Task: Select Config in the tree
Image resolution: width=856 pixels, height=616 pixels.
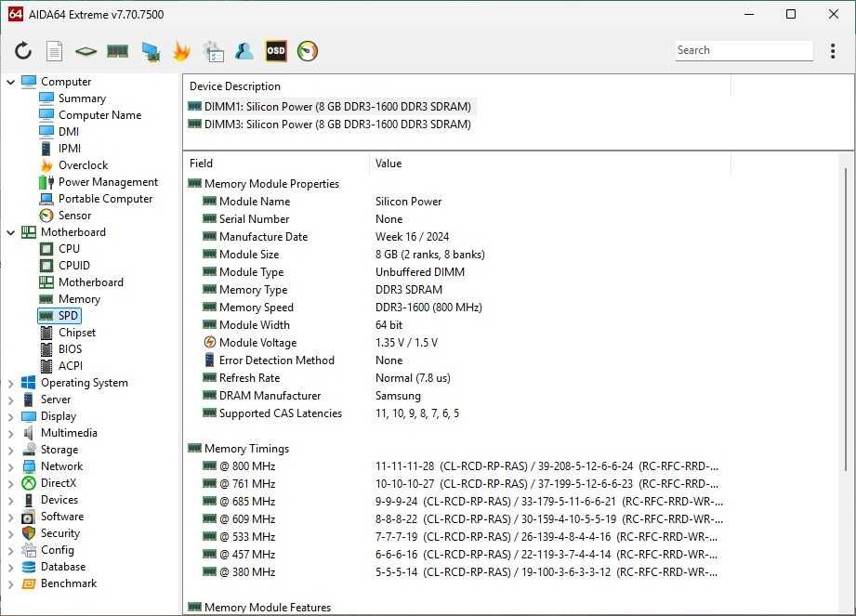Action: coord(58,550)
